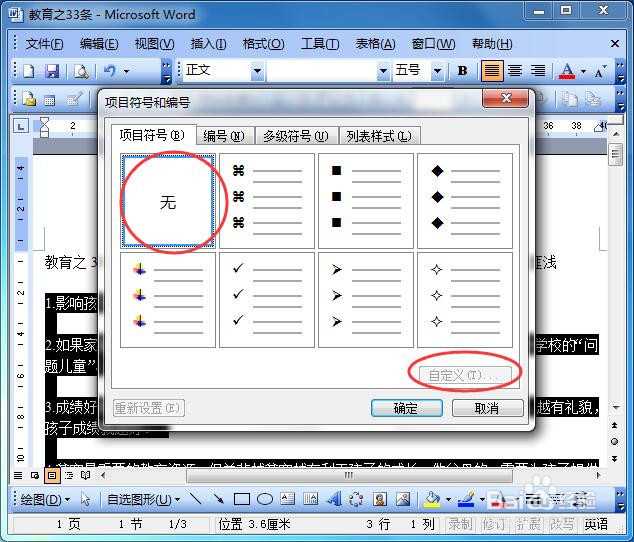Expand the Line Color dropdown arrow
Screen dimensions: 634x542
[482, 500]
